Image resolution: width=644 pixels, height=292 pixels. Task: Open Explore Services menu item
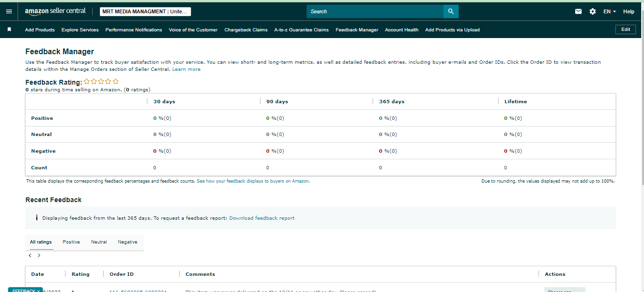point(80,29)
